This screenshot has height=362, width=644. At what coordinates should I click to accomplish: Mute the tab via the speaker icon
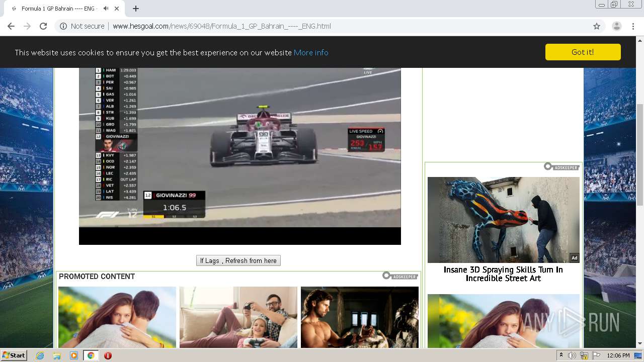[x=106, y=9]
